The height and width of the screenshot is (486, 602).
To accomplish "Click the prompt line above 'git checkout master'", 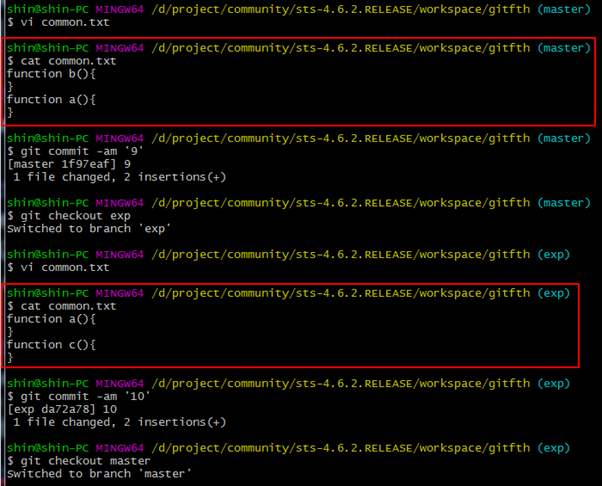I will point(288,448).
